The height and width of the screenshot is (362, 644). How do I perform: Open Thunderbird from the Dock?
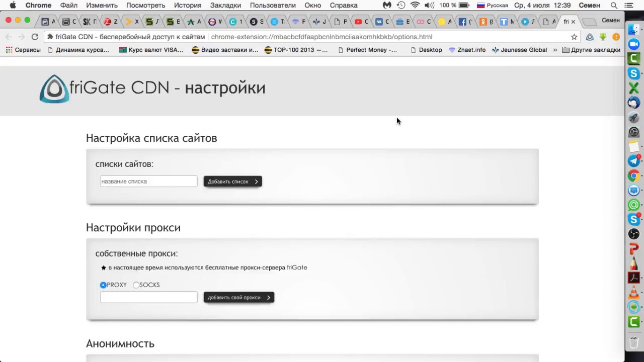point(634,103)
